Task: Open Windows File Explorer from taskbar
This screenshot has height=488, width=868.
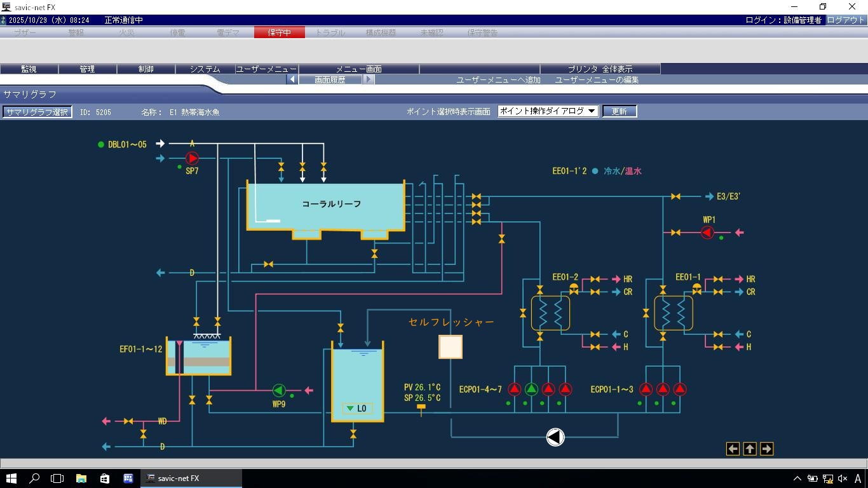Action: pyautogui.click(x=81, y=478)
